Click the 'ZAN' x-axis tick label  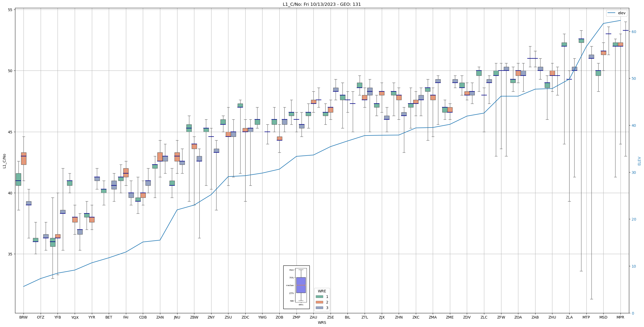click(x=160, y=317)
